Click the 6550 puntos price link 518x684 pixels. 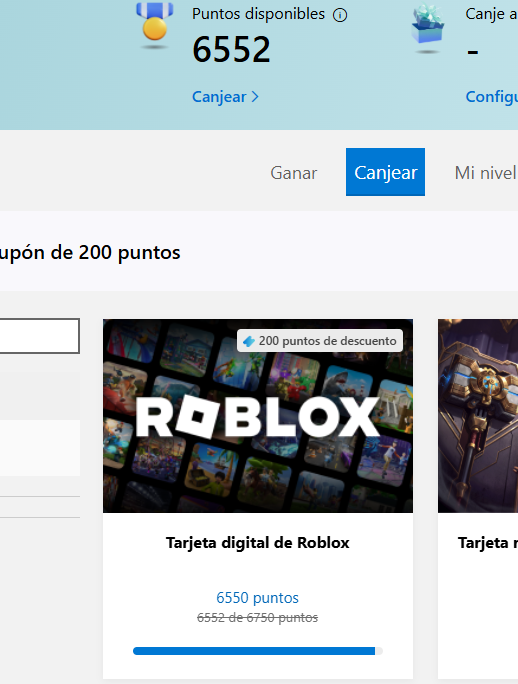257,598
